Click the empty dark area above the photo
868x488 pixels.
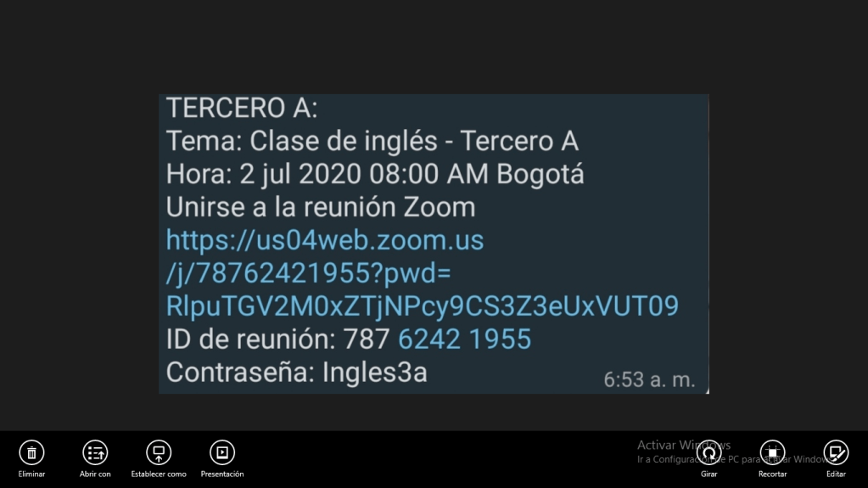(x=434, y=47)
